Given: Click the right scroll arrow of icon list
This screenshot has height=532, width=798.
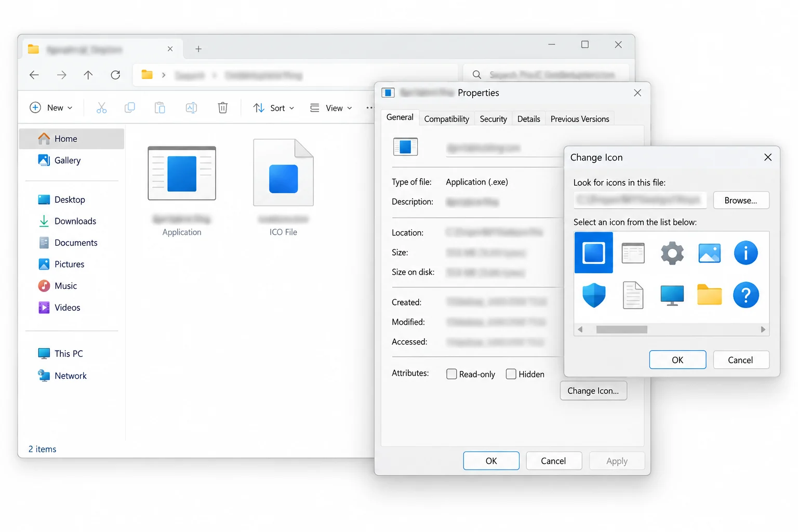Looking at the screenshot, I should pyautogui.click(x=763, y=329).
